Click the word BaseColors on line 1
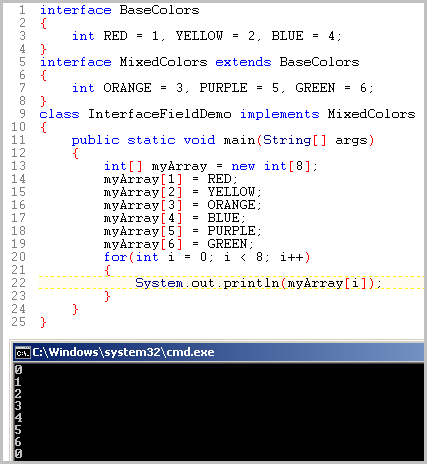 coord(159,10)
